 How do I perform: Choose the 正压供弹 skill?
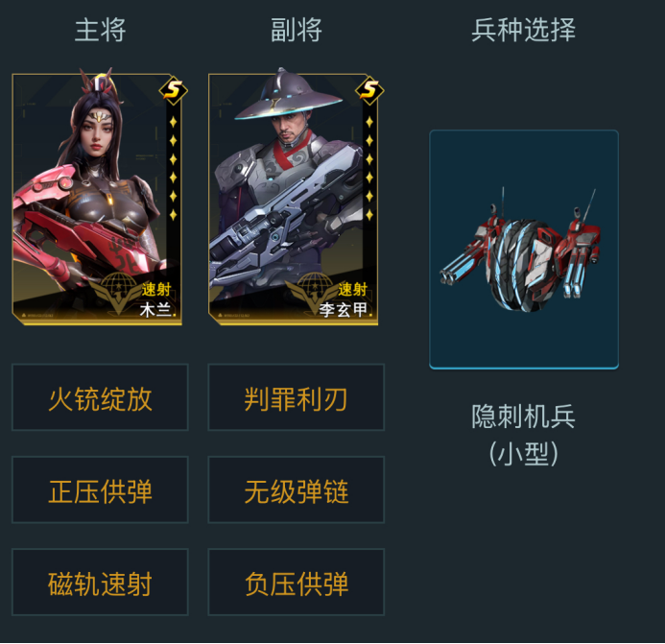point(100,490)
